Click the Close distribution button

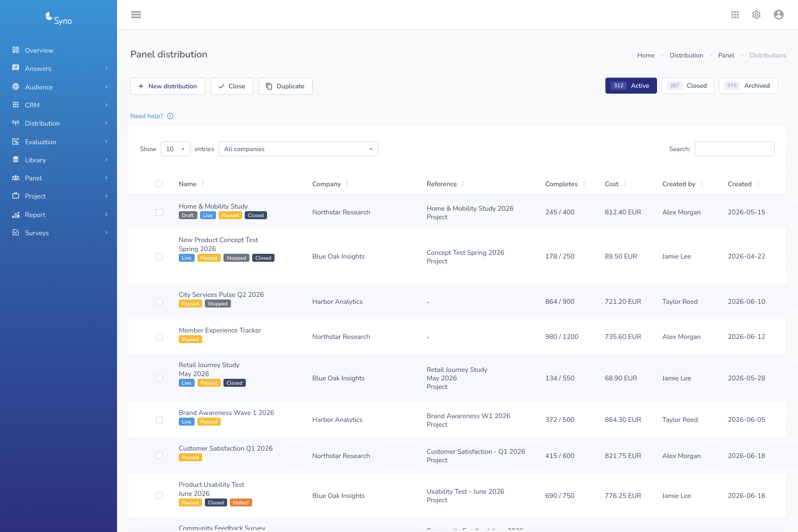tap(232, 86)
